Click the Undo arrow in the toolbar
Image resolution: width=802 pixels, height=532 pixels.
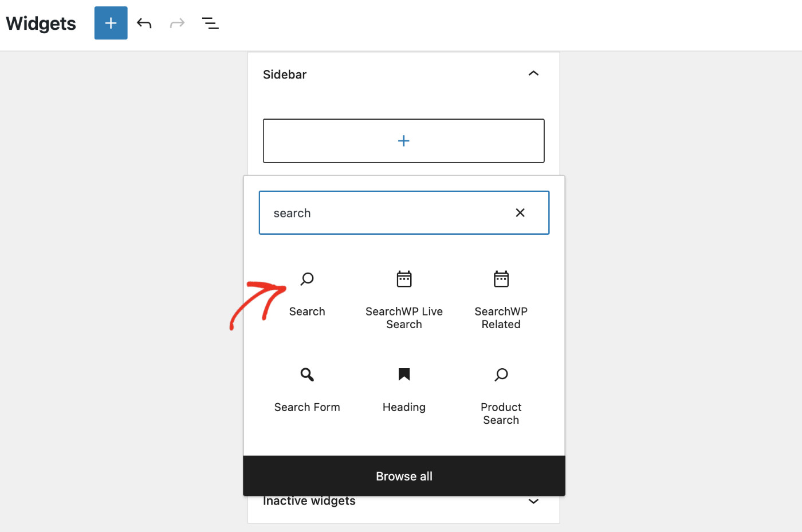[x=144, y=23]
